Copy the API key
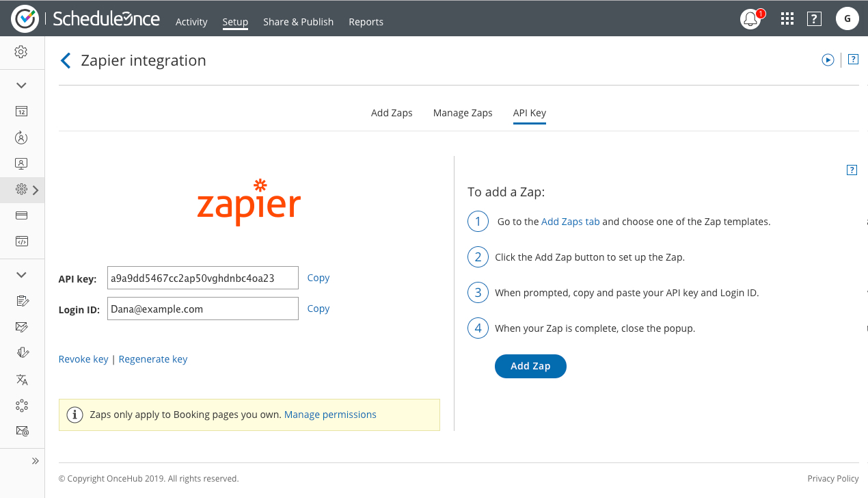 click(318, 278)
